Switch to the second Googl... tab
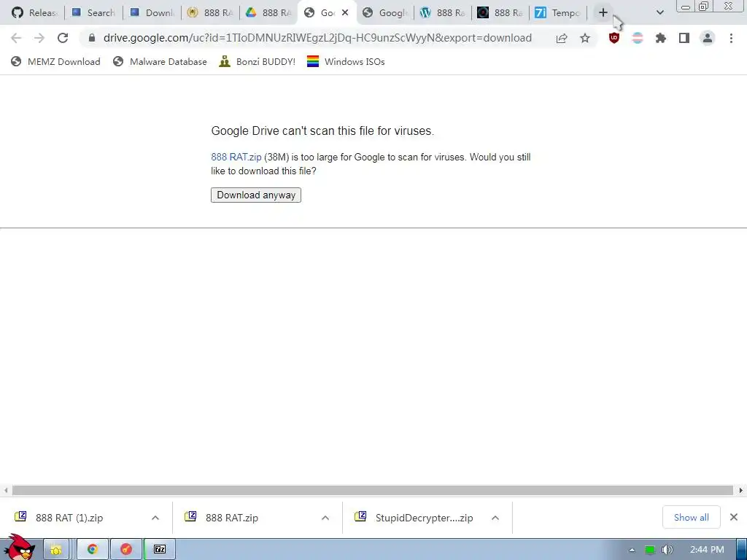Screen dimensions: 747x560 pos(385,13)
